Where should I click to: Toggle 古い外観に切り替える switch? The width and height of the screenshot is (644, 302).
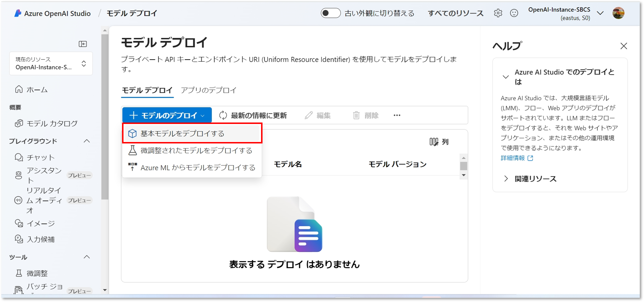pyautogui.click(x=331, y=13)
